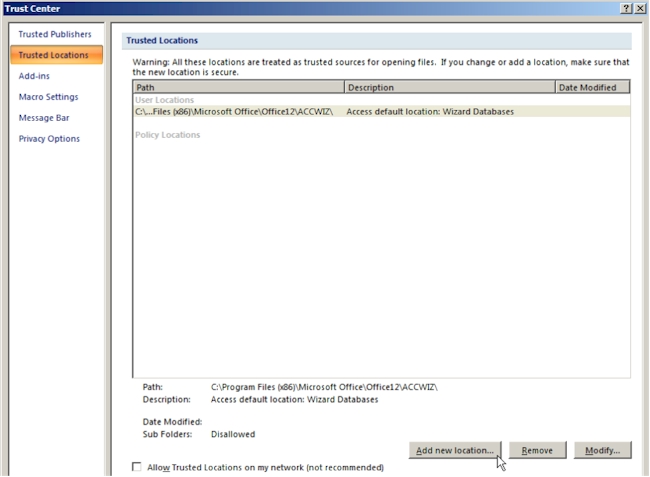Open the Trusted Publishers section
The image size is (650, 477).
[55, 34]
